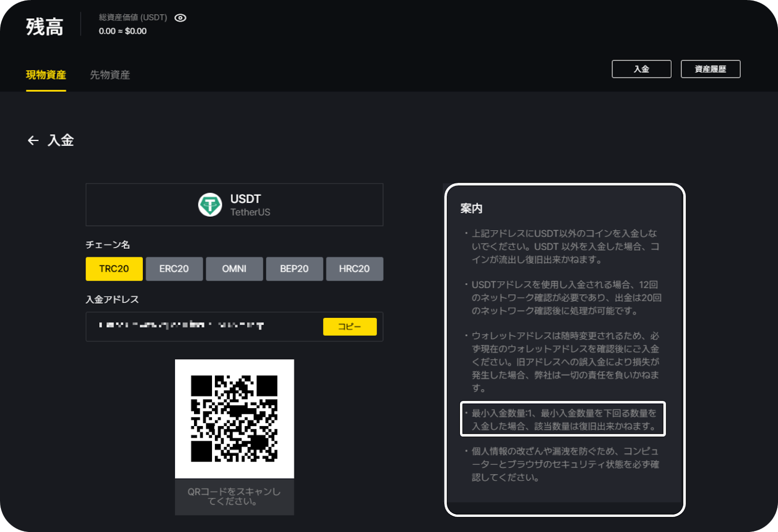Viewport: 778px width, 532px height.
Task: Click the deposit address field
Action: click(x=234, y=326)
